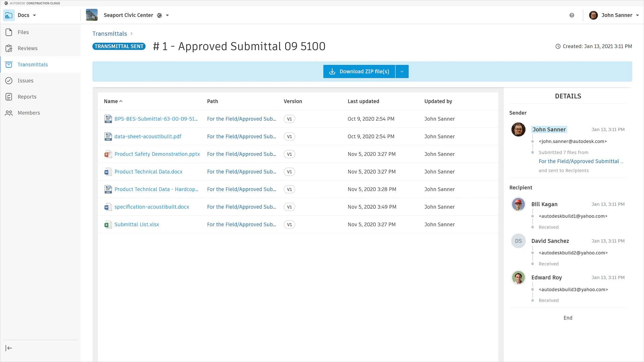Expand the Download ZIP options arrow
The width and height of the screenshot is (644, 362).
tap(402, 71)
